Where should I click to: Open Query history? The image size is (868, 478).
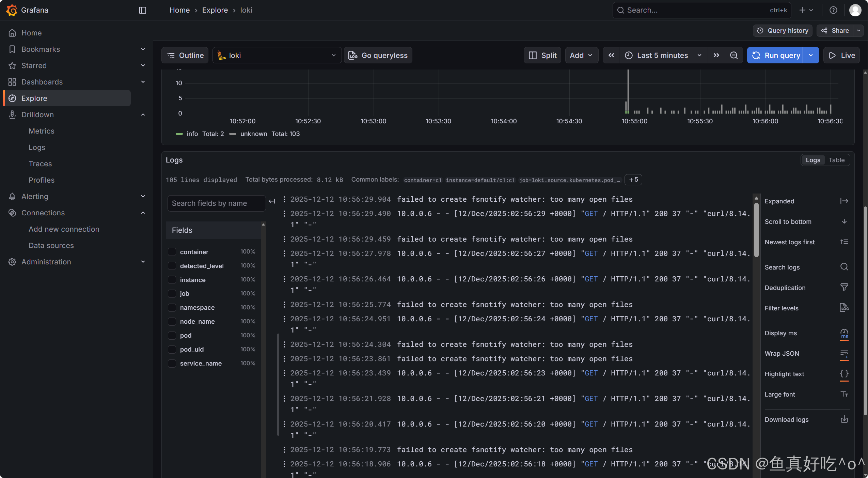pyautogui.click(x=782, y=31)
